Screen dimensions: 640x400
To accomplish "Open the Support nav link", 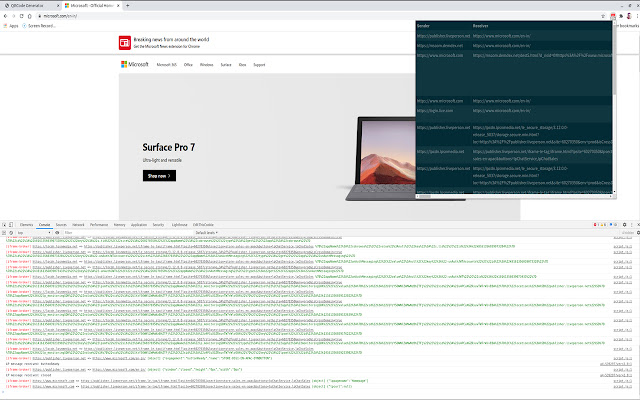I will click(259, 64).
